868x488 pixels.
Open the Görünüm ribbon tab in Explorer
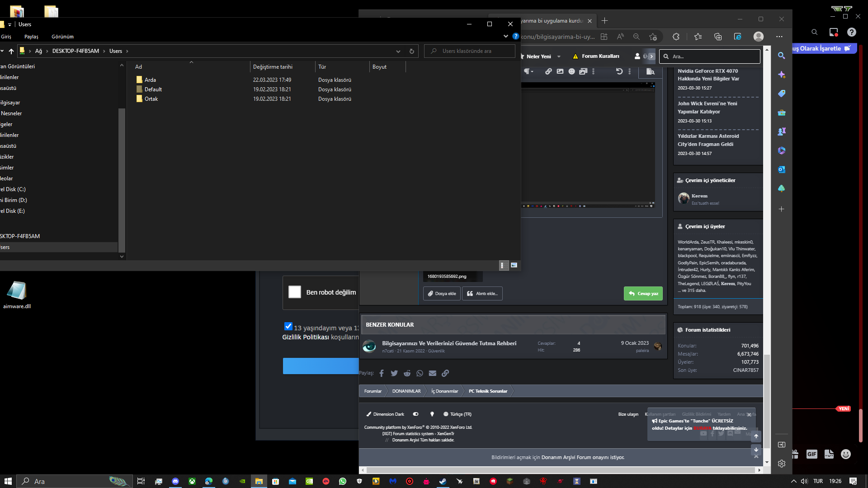[x=62, y=37]
